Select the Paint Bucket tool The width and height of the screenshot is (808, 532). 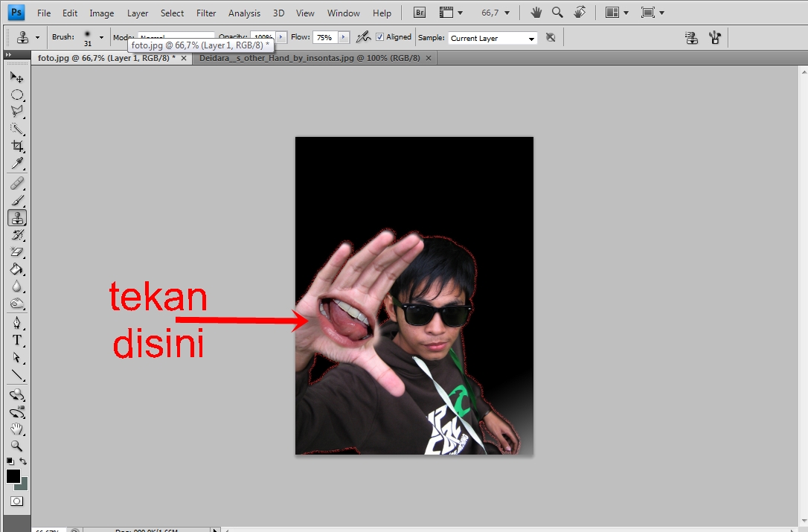point(17,269)
